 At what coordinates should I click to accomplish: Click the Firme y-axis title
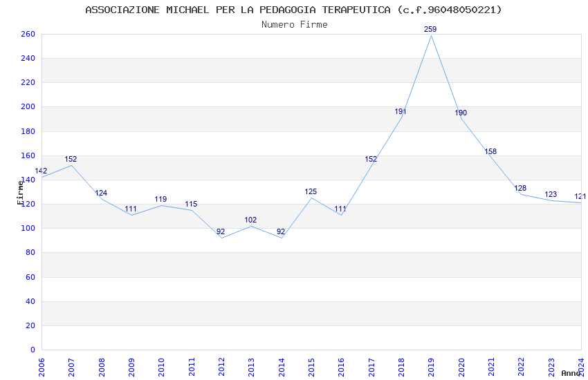(x=20, y=193)
